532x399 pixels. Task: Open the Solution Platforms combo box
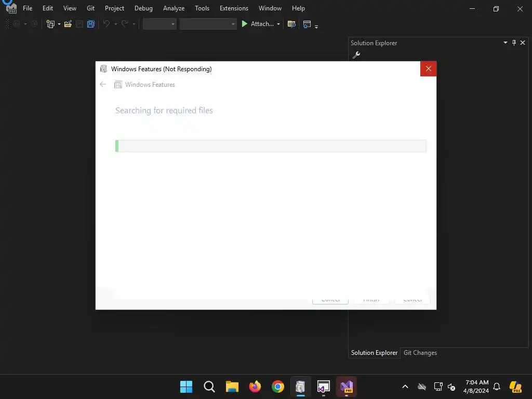pos(208,24)
